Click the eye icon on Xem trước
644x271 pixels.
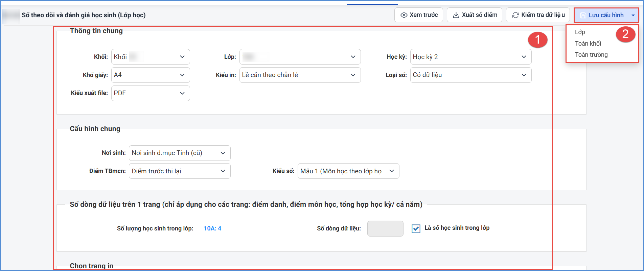pyautogui.click(x=404, y=15)
